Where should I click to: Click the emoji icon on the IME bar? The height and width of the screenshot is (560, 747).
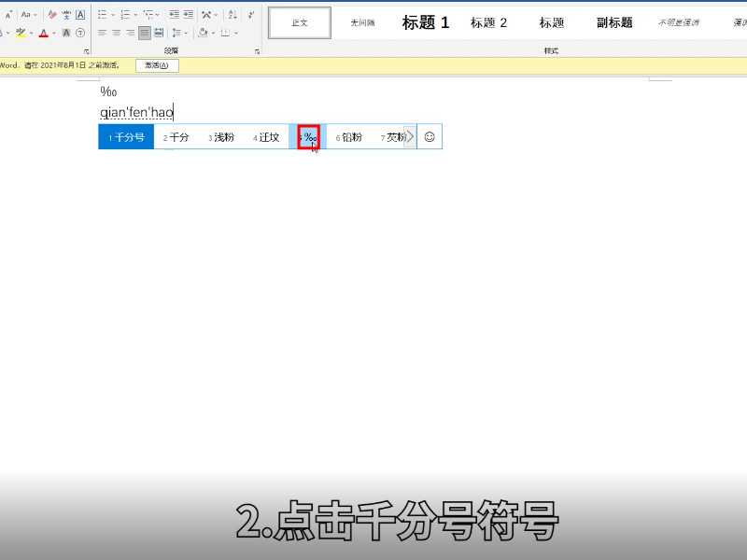[x=428, y=136]
